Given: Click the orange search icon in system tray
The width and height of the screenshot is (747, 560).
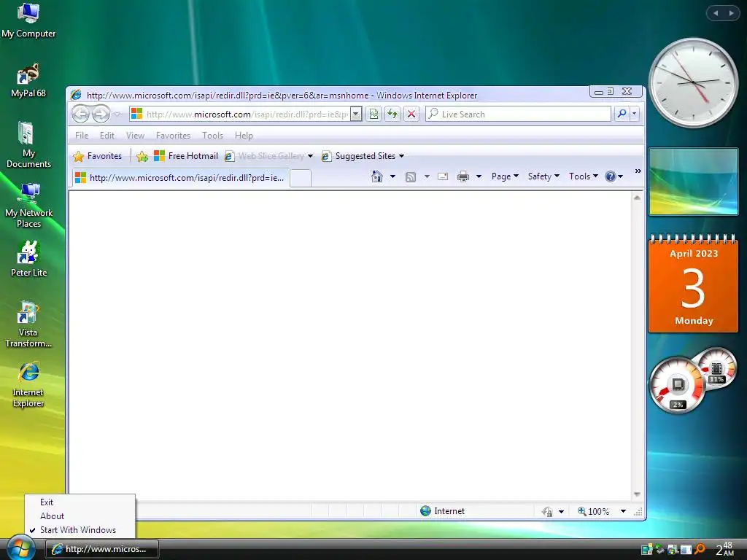Looking at the screenshot, I should [700, 550].
